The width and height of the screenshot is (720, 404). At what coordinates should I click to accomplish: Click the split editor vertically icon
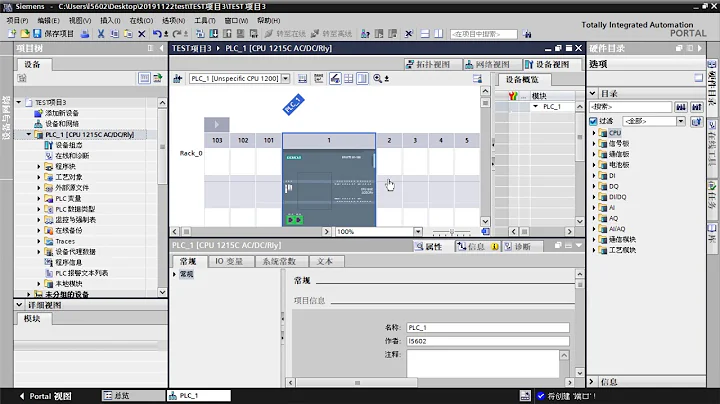pos(439,34)
